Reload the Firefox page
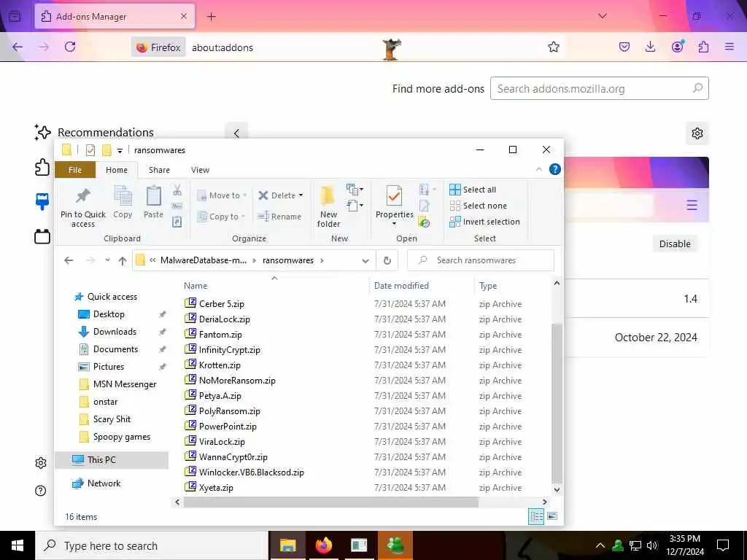This screenshot has height=560, width=747. tap(70, 47)
